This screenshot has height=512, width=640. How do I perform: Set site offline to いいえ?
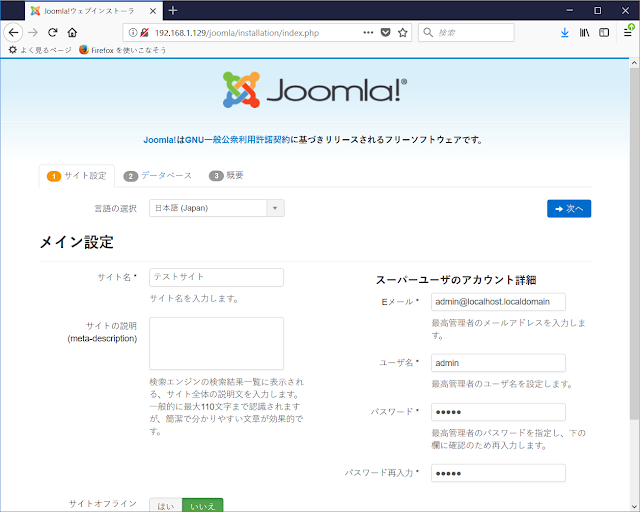pos(202,505)
